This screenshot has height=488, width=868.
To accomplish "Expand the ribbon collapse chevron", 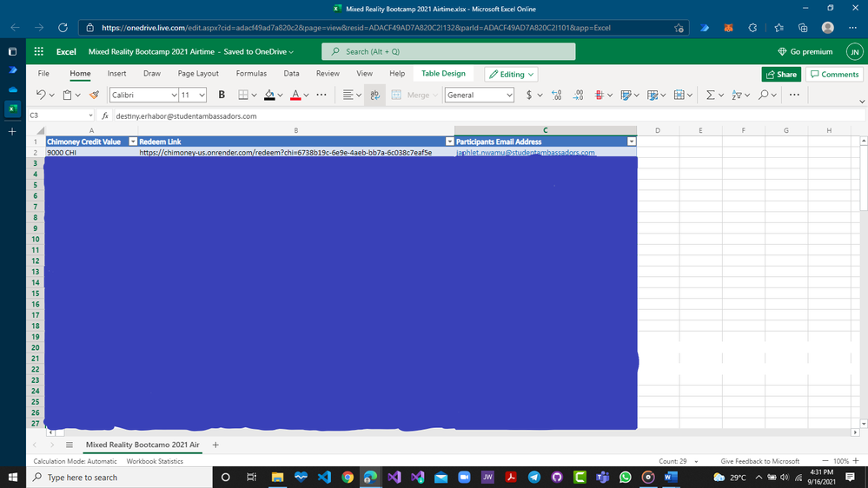I will [862, 102].
